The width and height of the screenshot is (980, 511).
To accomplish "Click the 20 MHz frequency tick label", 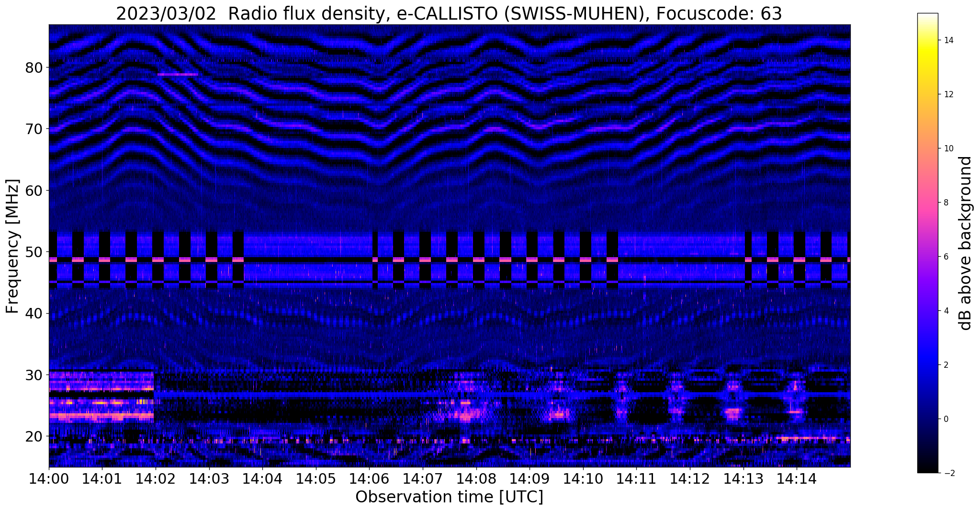I will [34, 436].
